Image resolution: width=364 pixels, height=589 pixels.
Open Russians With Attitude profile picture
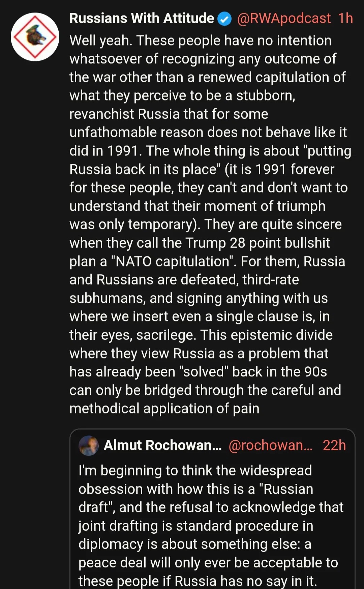(x=35, y=37)
